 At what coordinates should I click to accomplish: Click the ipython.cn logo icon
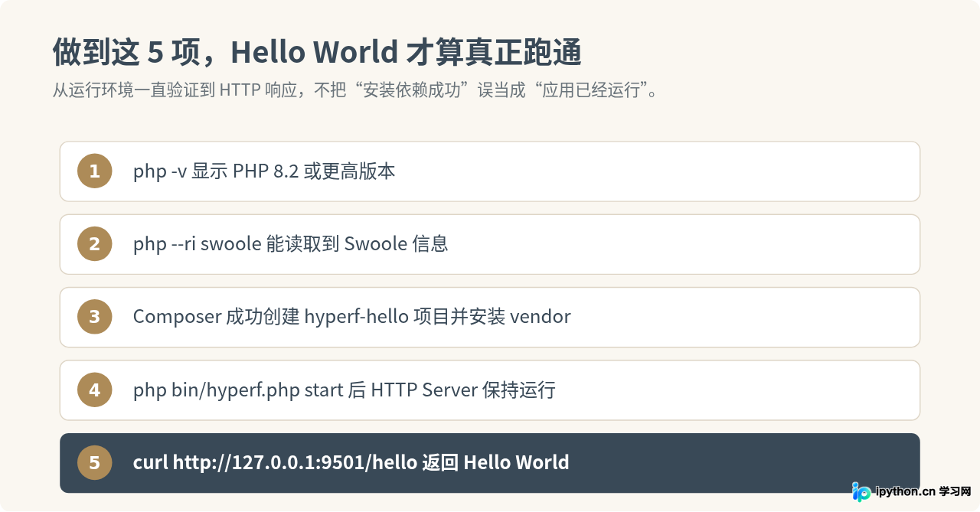point(861,491)
